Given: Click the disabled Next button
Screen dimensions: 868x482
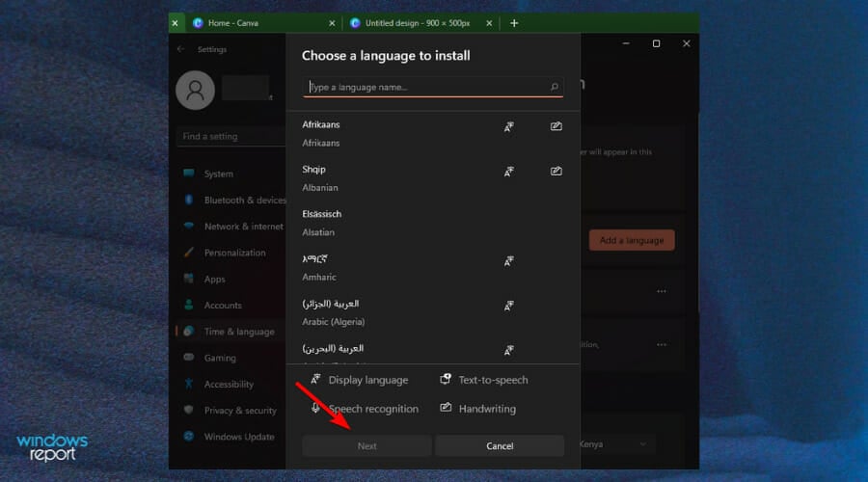Looking at the screenshot, I should pyautogui.click(x=366, y=446).
